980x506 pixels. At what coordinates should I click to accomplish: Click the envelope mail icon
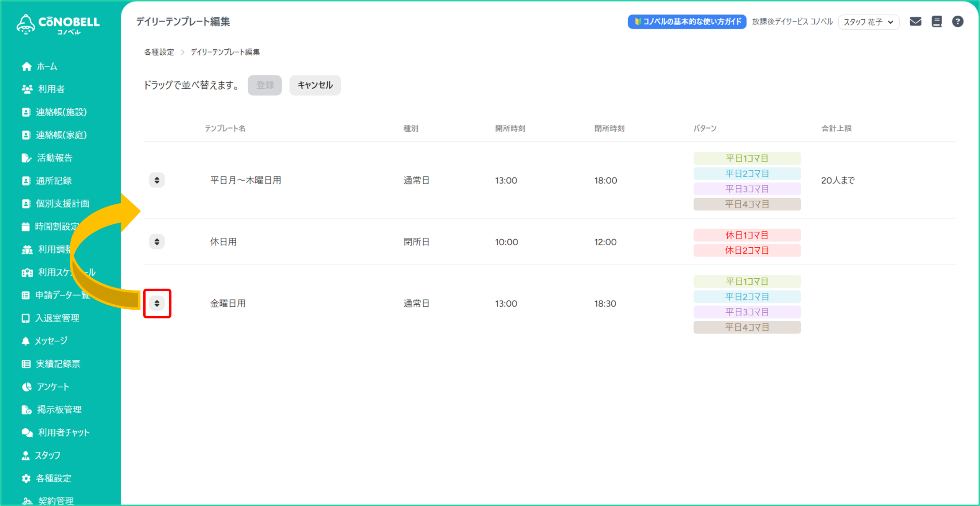(915, 21)
